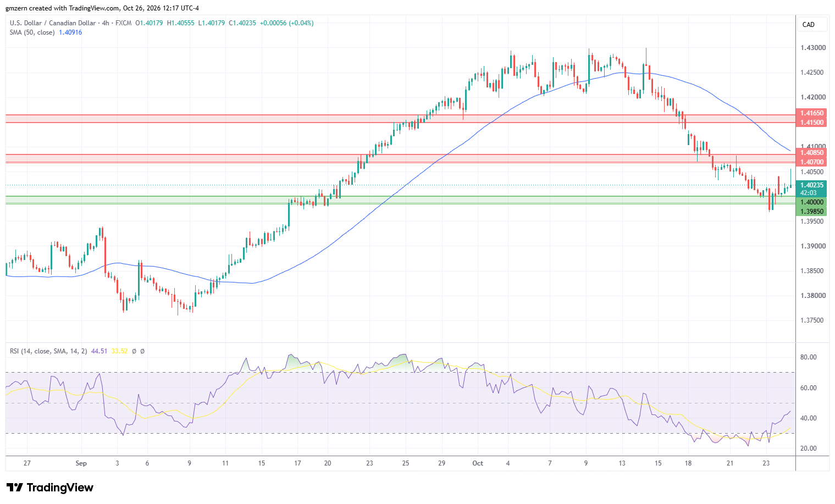Select the green 1.40000 price level label
This screenshot has width=835, height=504.
click(x=812, y=202)
